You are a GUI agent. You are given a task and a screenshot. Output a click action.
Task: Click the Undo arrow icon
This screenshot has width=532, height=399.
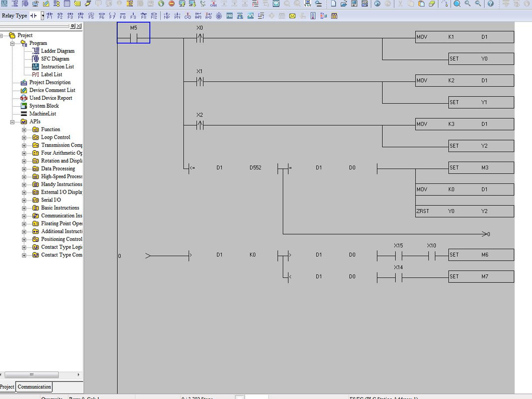377,3
